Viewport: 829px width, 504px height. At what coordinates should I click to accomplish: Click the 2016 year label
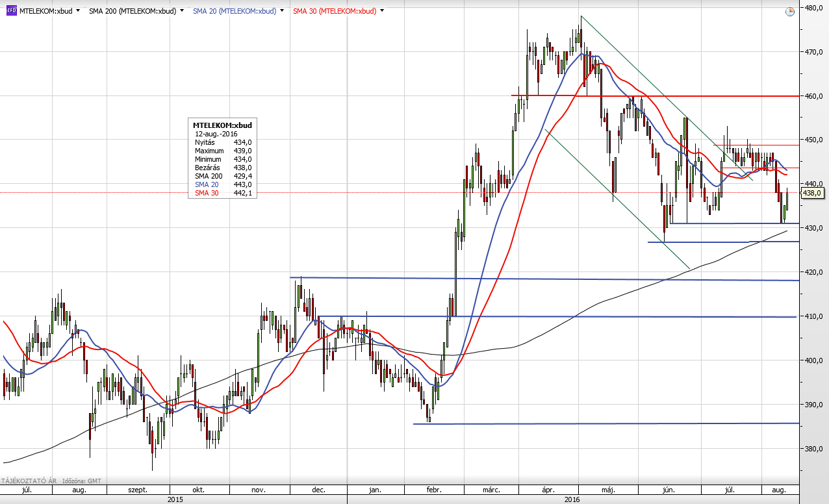(572, 499)
